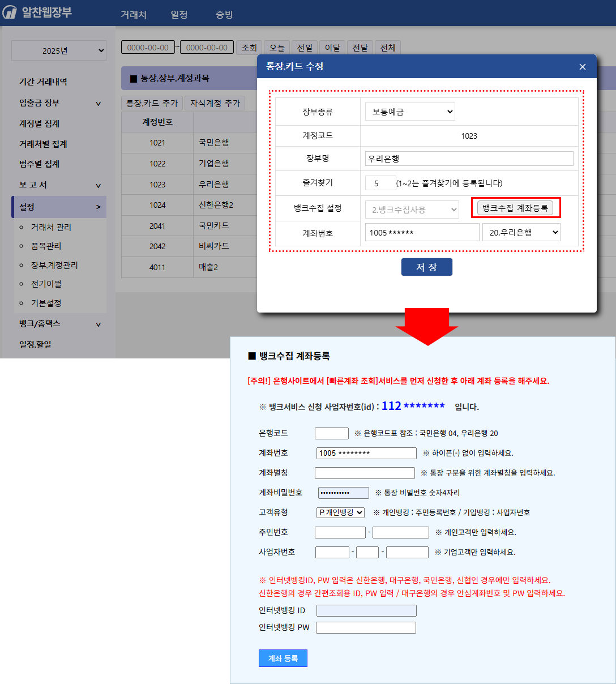Select the 4011 매출2 account row
This screenshot has width=616, height=684.
[189, 267]
